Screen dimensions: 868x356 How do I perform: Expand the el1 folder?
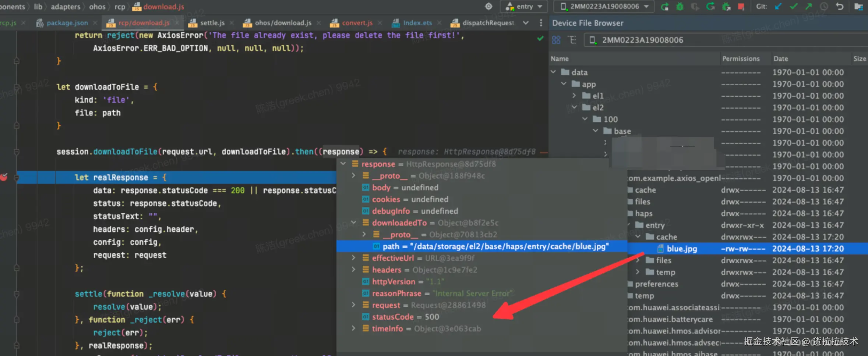(574, 96)
